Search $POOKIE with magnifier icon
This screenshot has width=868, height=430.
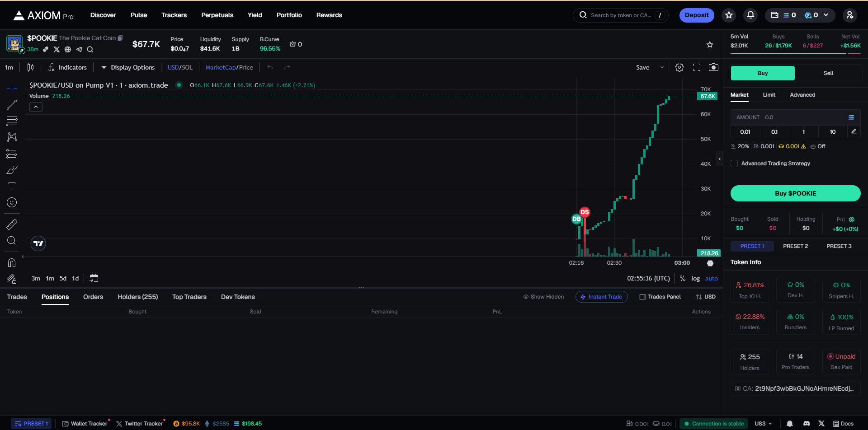click(x=90, y=49)
